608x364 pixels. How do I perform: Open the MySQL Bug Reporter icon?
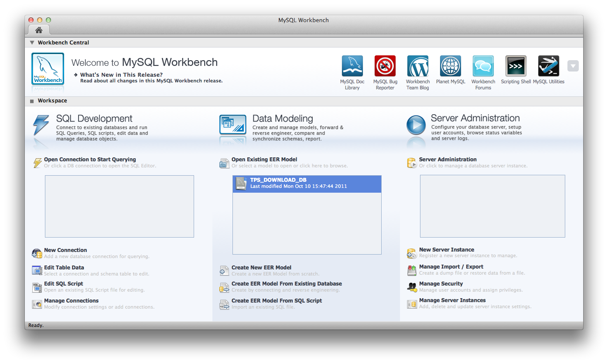click(x=385, y=66)
